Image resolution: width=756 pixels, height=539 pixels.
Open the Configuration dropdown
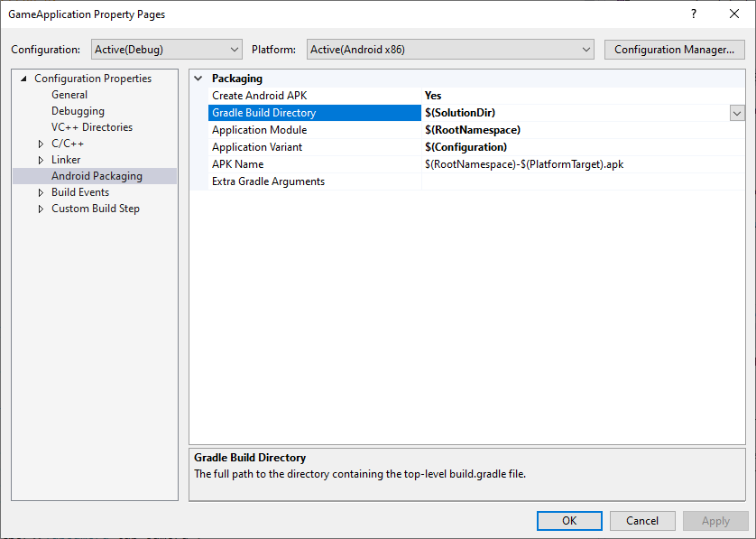pyautogui.click(x=166, y=50)
